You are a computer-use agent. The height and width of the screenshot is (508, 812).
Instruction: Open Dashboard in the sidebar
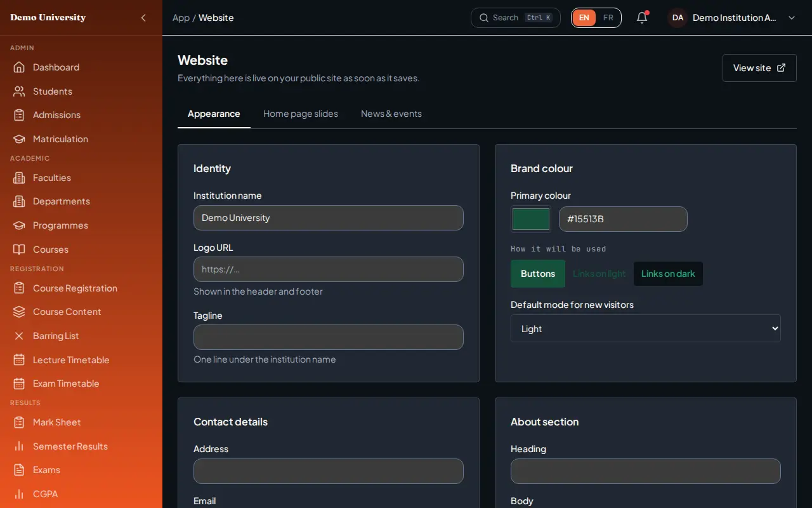click(x=81, y=67)
